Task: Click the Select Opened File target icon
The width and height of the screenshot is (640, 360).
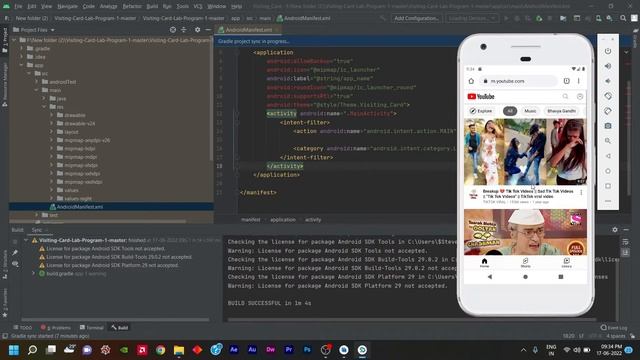Action: pos(173,30)
